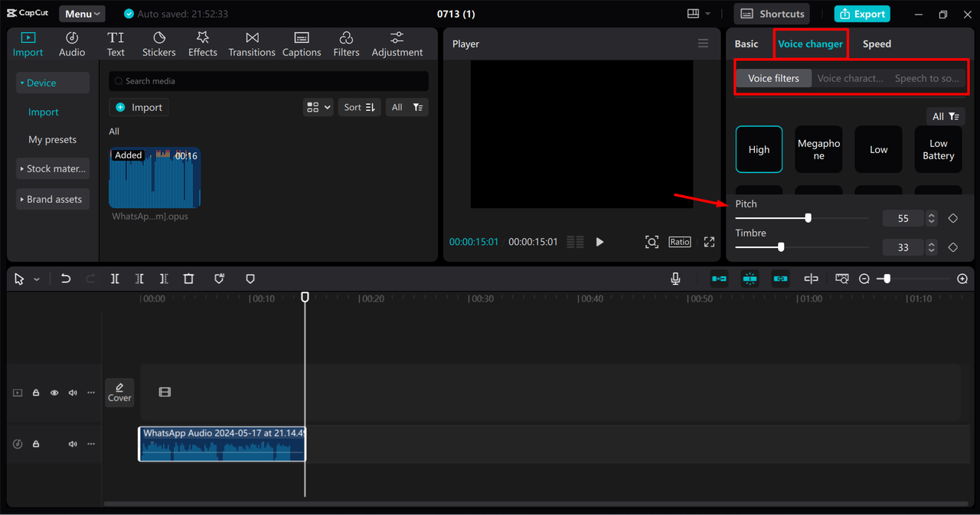980x515 pixels.
Task: Open more options for video track
Action: (91, 393)
